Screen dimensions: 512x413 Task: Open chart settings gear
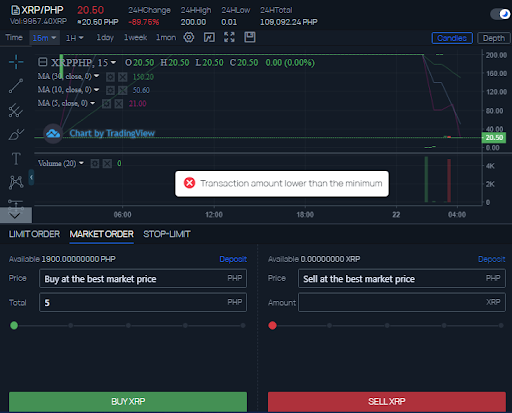point(189,37)
